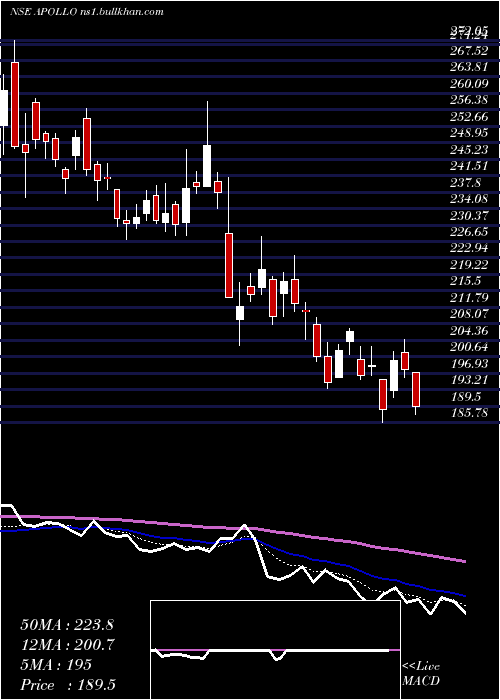Click the 185.78 price axis label
500x700 pixels.
pyautogui.click(x=469, y=413)
